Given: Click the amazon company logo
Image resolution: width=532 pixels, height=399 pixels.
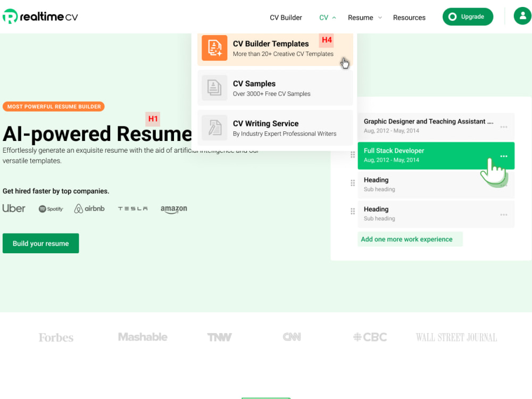Looking at the screenshot, I should [174, 209].
